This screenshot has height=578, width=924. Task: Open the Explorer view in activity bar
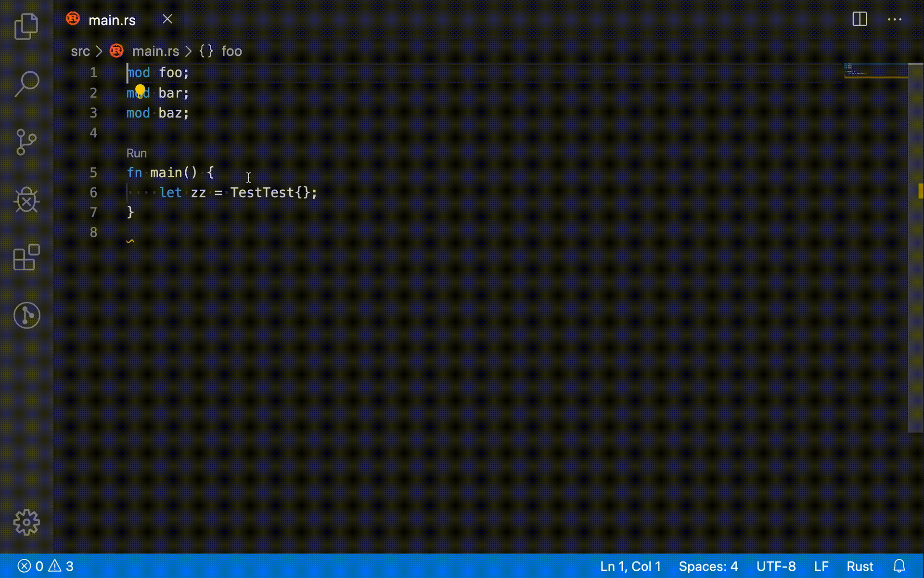26,26
